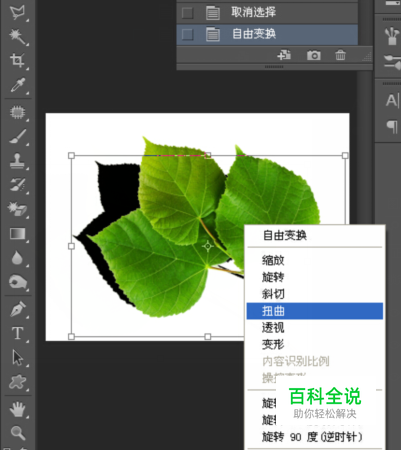The height and width of the screenshot is (450, 401).
Task: Select the Dodge/Sponge tool
Action: 17,282
